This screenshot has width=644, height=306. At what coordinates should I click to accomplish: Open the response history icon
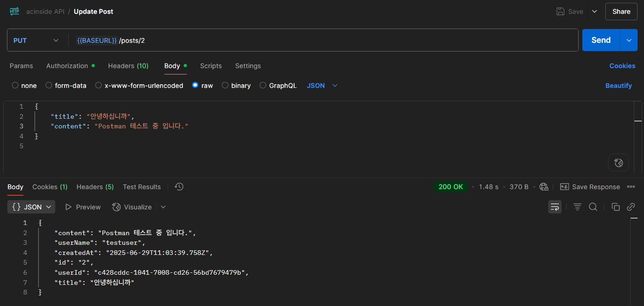(180, 187)
